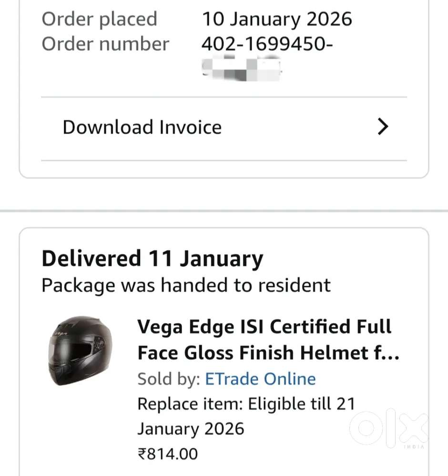
Task: Click the "Sold by:" label
Action: tap(168, 379)
